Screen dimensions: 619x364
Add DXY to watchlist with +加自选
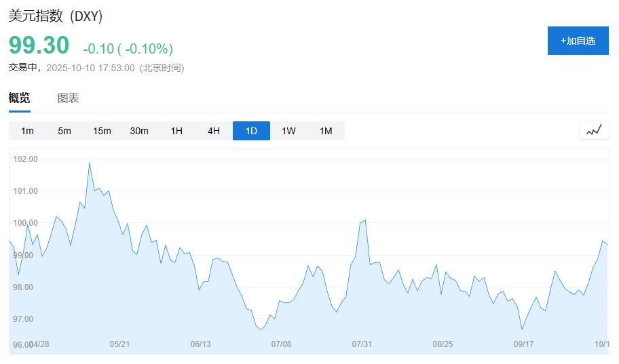click(x=578, y=41)
